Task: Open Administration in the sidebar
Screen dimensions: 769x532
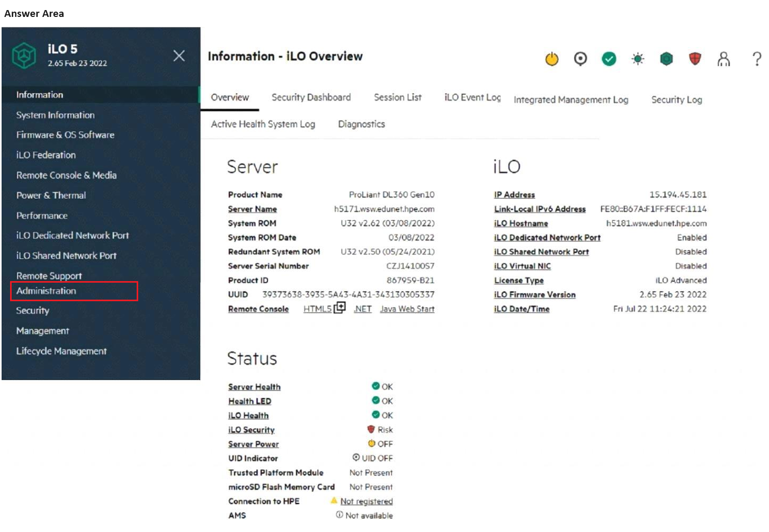Action: coord(46,291)
